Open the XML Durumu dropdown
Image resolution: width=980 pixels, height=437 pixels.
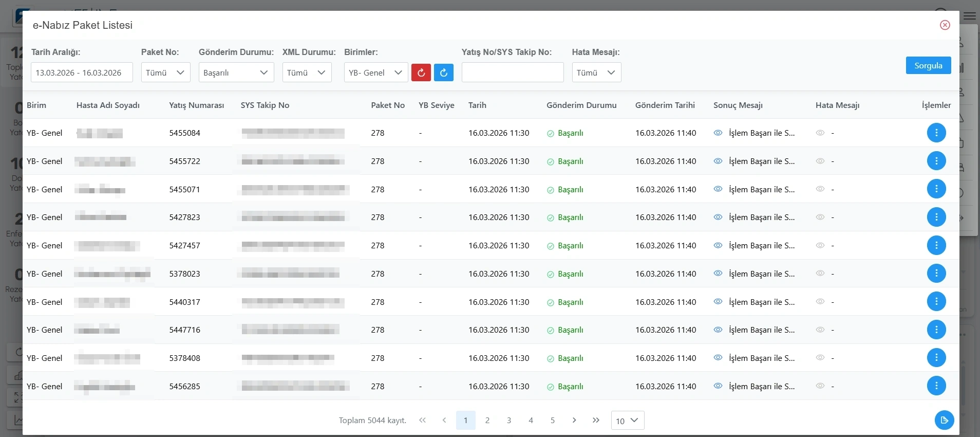[307, 72]
